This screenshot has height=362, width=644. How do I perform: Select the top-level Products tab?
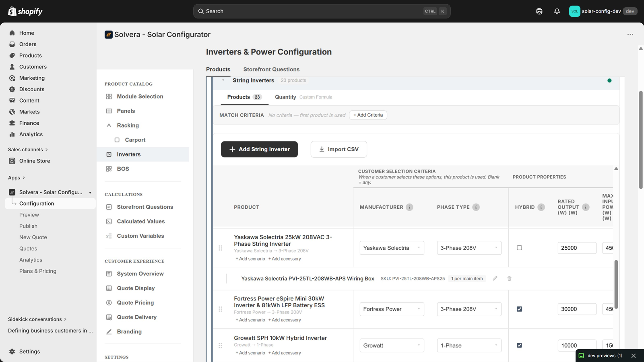tap(218, 69)
